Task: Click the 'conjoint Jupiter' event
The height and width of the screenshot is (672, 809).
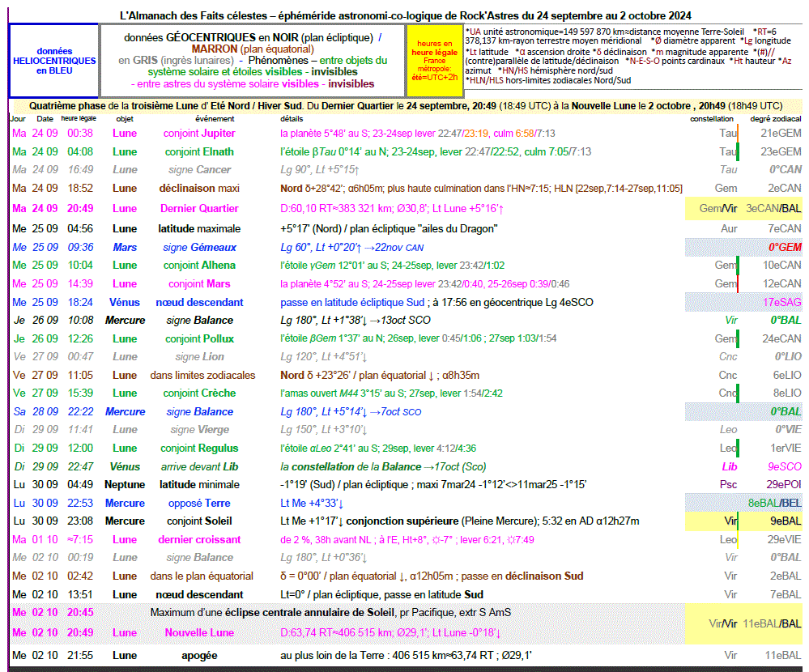Action: click(x=199, y=133)
